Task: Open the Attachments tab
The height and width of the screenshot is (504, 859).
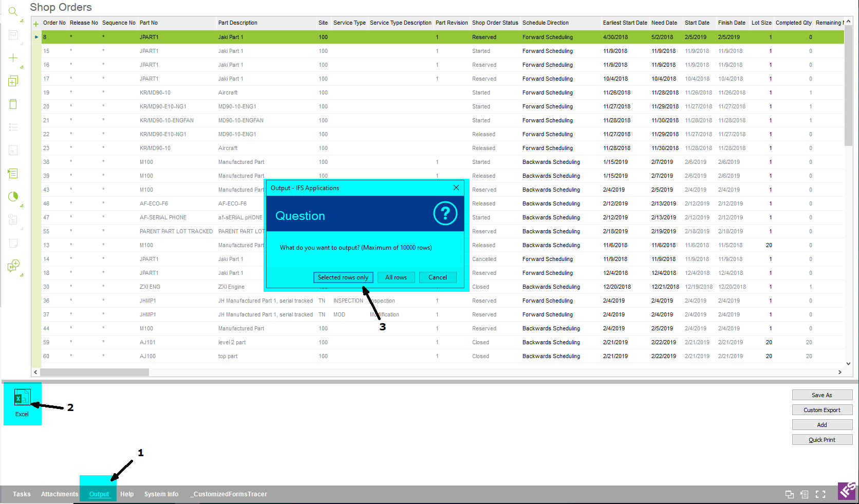Action: (60, 494)
